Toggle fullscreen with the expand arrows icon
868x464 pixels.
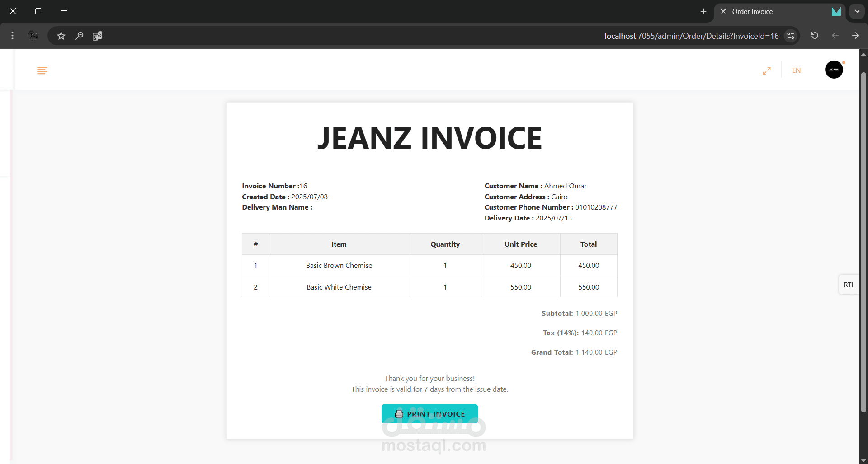click(767, 71)
